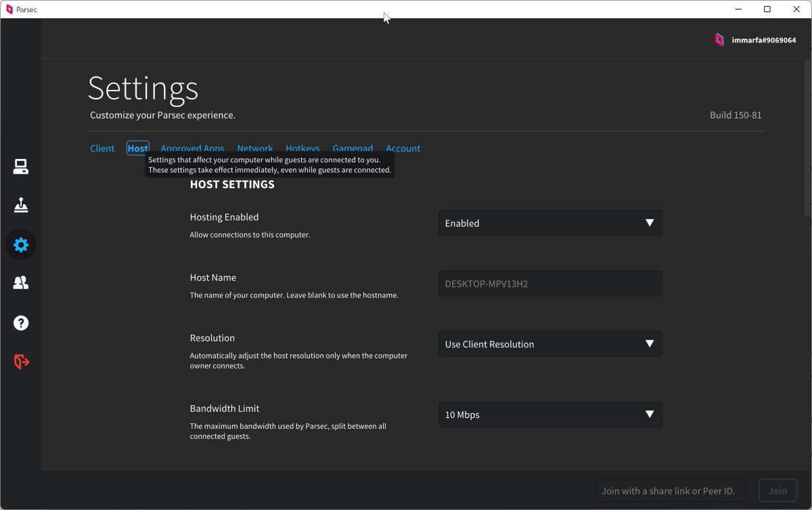Open the Resolution dropdown
Viewport: 812px width, 510px height.
coord(550,344)
